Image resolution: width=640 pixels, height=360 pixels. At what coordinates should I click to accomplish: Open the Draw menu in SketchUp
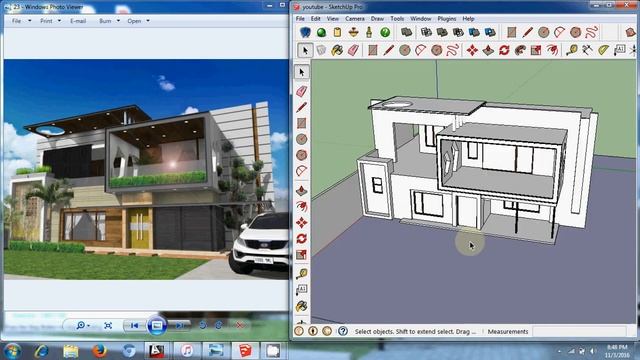pyautogui.click(x=377, y=19)
